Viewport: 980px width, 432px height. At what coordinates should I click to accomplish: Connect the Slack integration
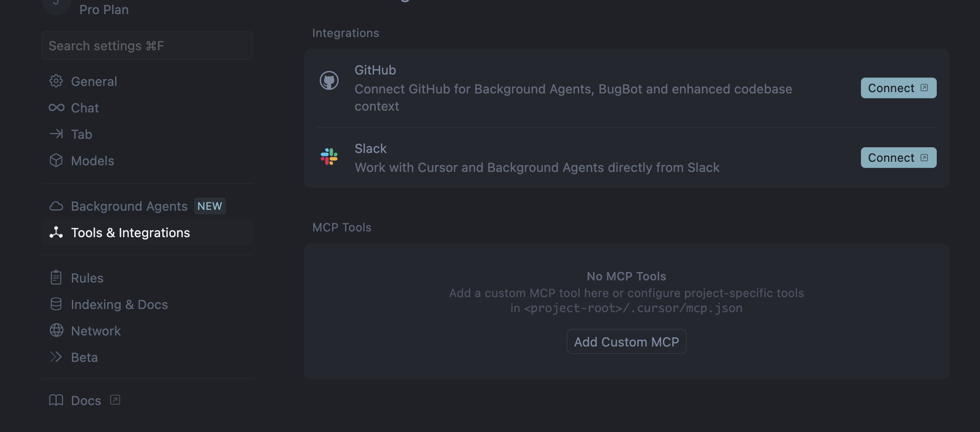[898, 158]
